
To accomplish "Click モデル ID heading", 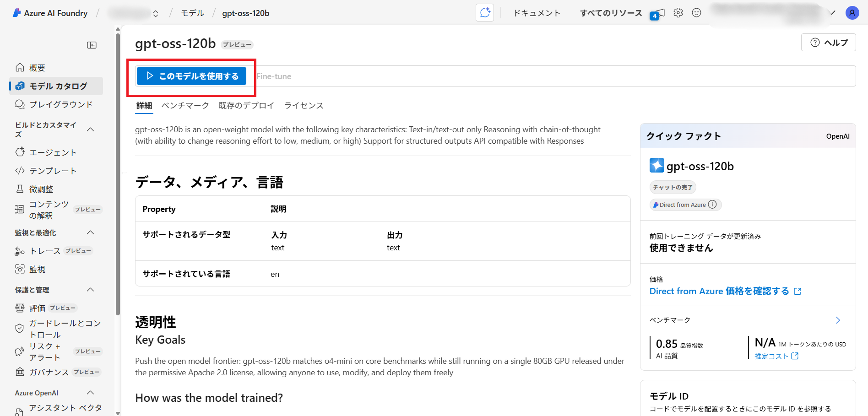I will pyautogui.click(x=669, y=396).
